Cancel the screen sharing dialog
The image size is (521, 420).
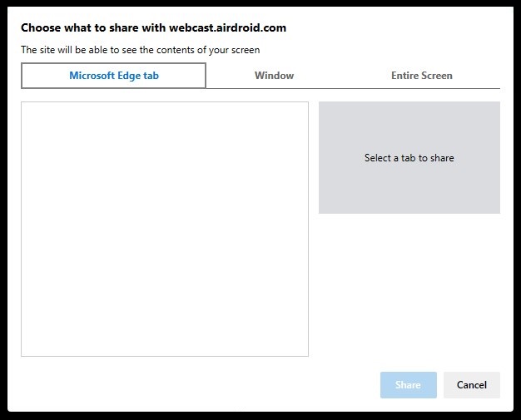[472, 385]
